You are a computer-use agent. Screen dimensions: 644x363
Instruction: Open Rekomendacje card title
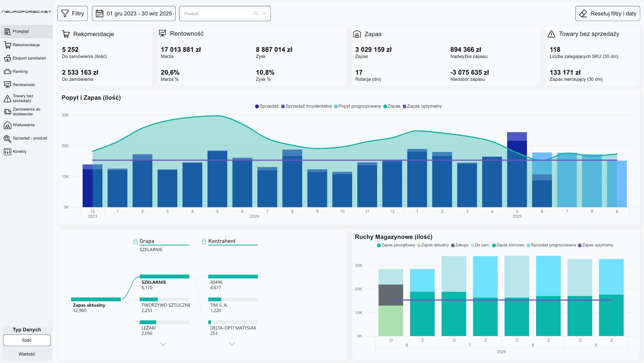pyautogui.click(x=94, y=34)
